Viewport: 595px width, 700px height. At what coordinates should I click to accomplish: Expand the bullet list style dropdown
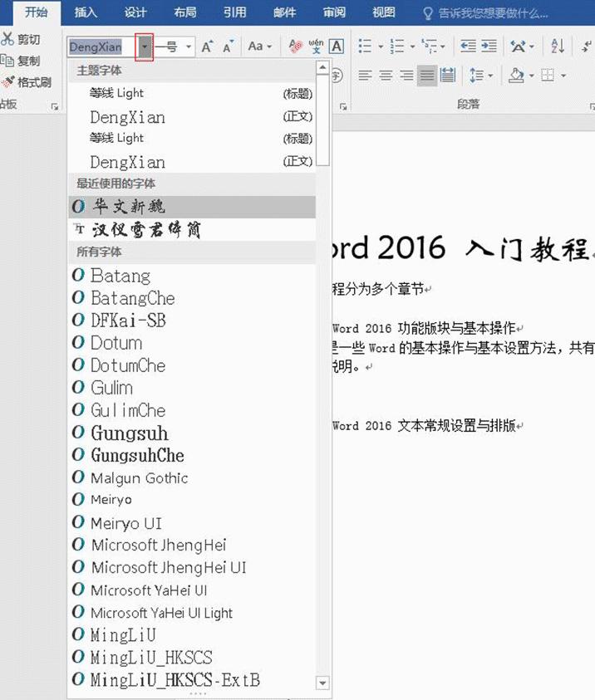tap(381, 47)
